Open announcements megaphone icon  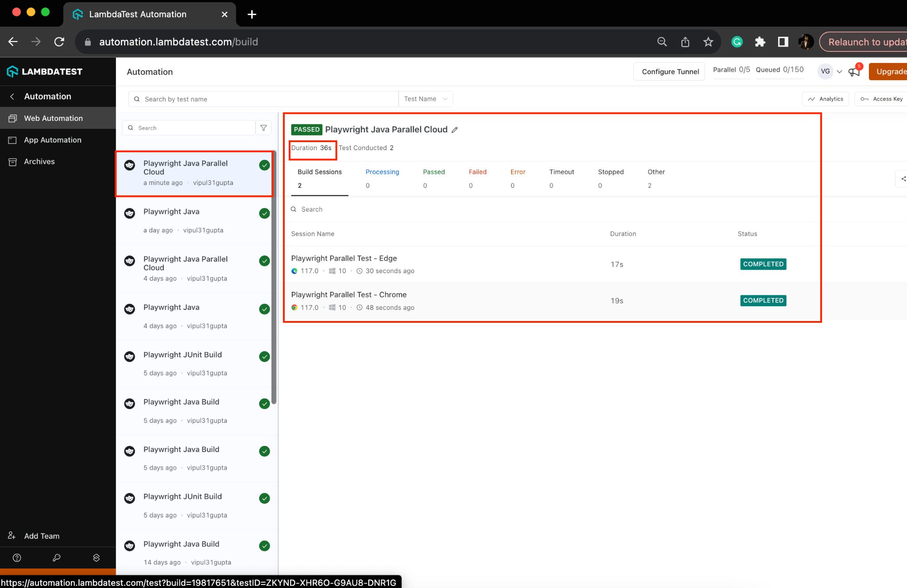click(x=854, y=72)
